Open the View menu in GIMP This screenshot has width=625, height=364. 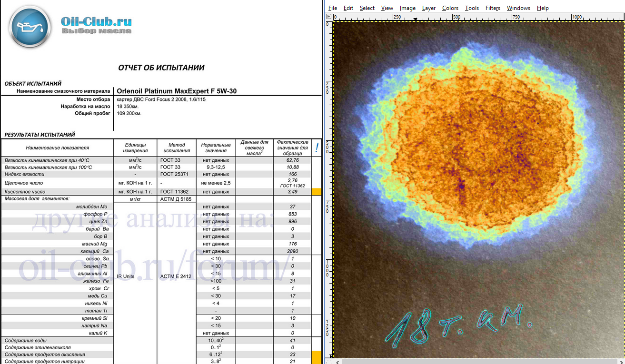click(387, 8)
